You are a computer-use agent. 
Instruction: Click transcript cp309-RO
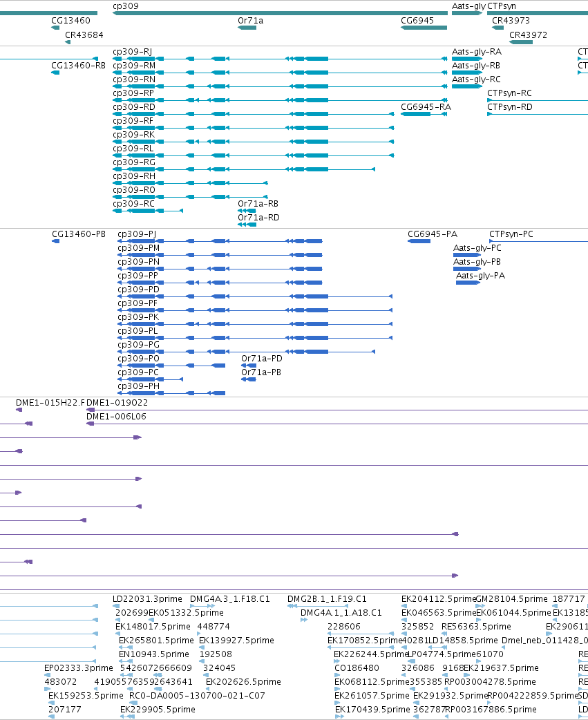(x=134, y=189)
